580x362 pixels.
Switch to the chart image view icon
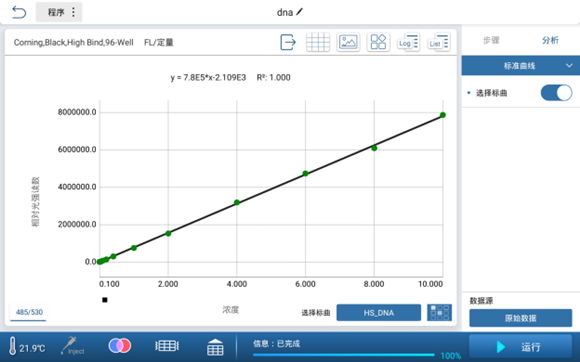348,42
